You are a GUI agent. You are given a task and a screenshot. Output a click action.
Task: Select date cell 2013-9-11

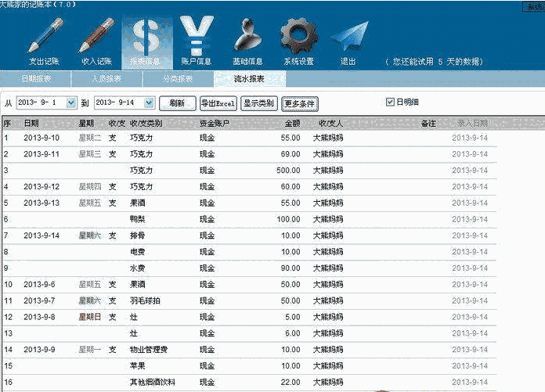point(42,154)
